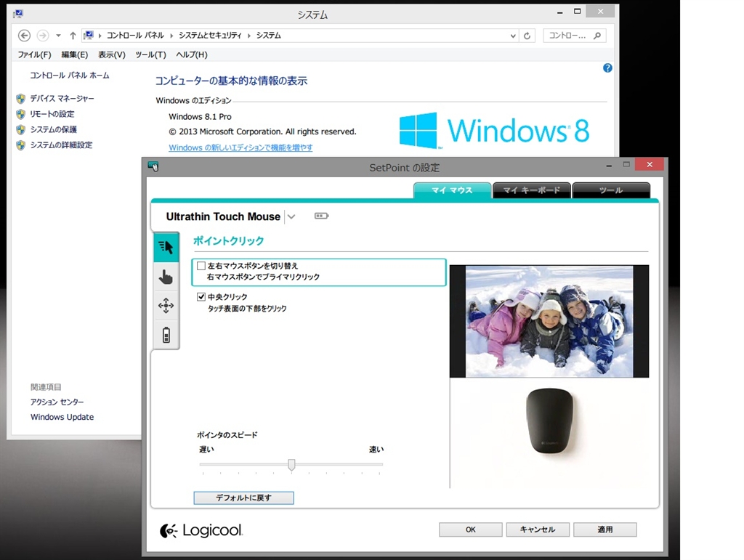
Task: Expand the arrow after システムとセキュリティ in breadcrumb
Action: click(x=249, y=36)
